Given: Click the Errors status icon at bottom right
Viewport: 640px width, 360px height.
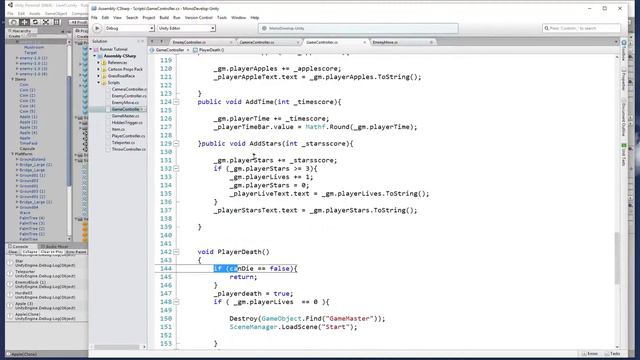Looking at the screenshot, I should click(x=590, y=353).
